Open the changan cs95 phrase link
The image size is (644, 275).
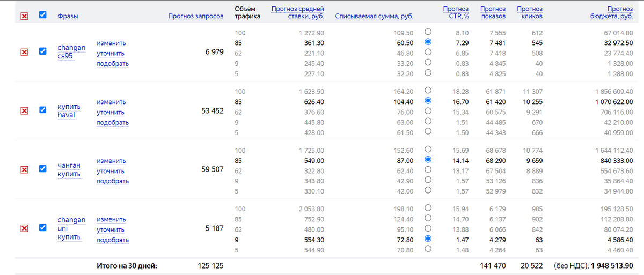click(71, 52)
